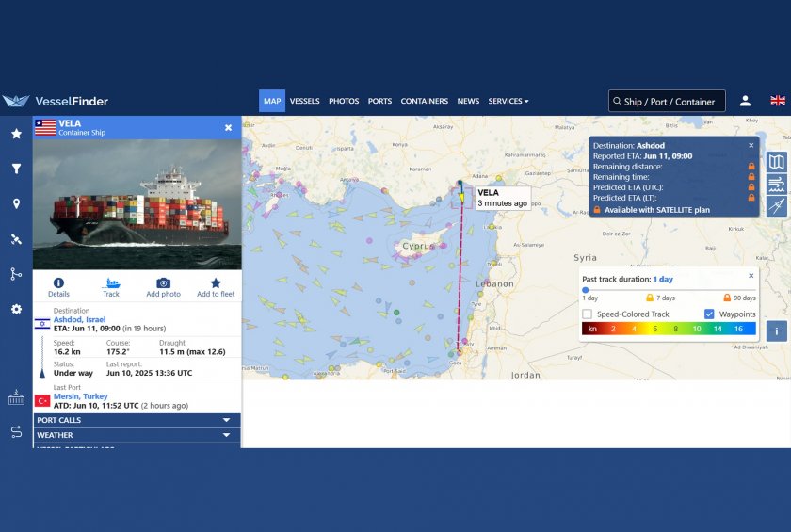The height and width of the screenshot is (532, 791).
Task: Open the Mersin, Turkey last port link
Action: pyautogui.click(x=80, y=396)
